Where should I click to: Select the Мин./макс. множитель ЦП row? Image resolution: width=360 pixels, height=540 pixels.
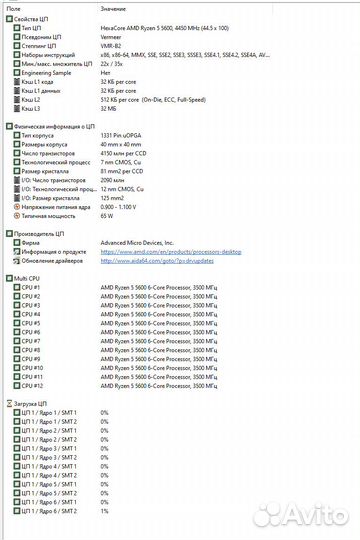point(68,64)
